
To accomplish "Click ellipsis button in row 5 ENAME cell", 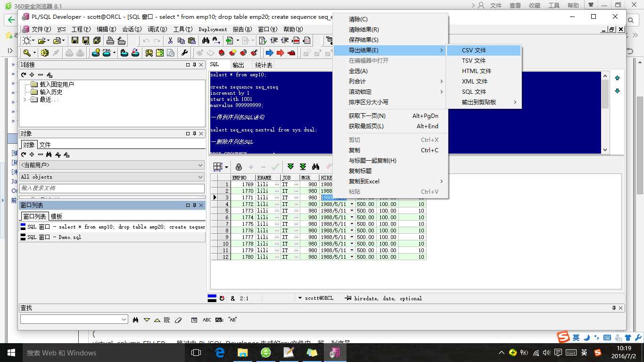I will [277, 211].
